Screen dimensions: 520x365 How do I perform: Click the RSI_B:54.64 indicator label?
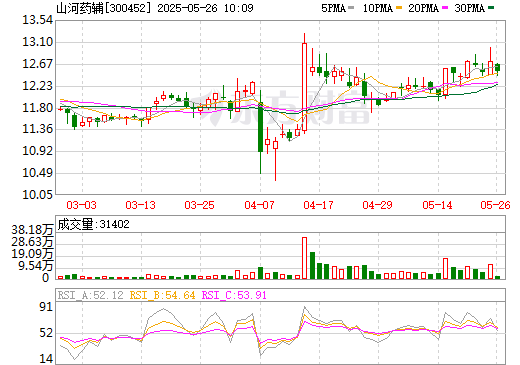[162, 295]
